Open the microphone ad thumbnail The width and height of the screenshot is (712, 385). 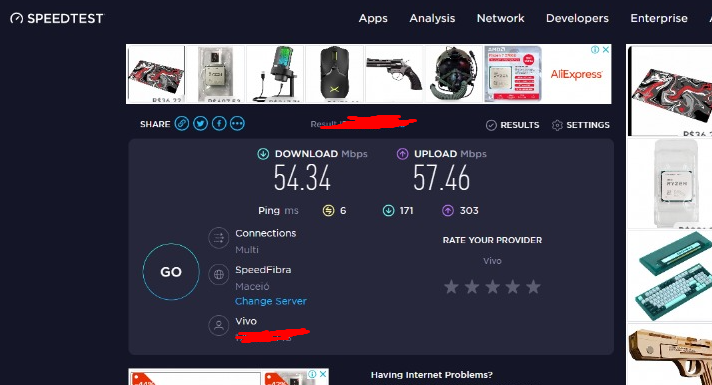(275, 74)
